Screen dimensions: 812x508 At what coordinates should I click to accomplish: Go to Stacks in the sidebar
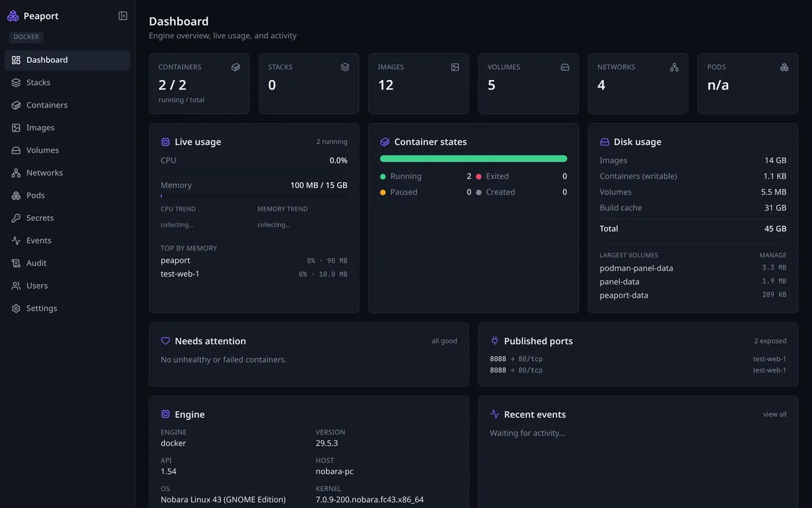click(67, 83)
